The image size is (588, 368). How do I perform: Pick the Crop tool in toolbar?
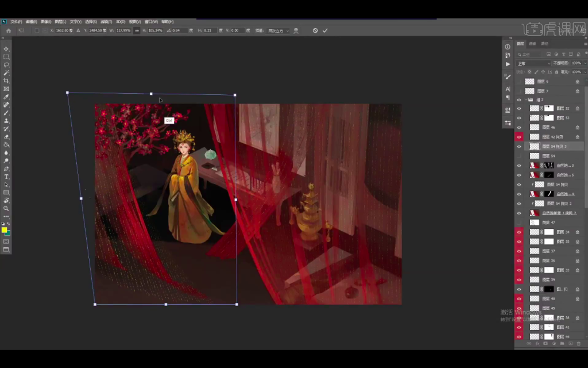pos(6,81)
